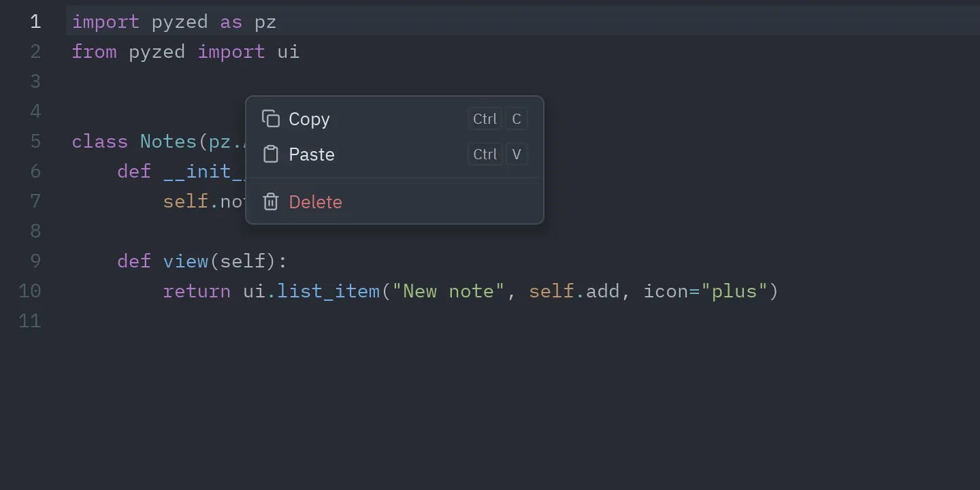
Task: Click line number 2 in the gutter
Action: click(x=35, y=52)
